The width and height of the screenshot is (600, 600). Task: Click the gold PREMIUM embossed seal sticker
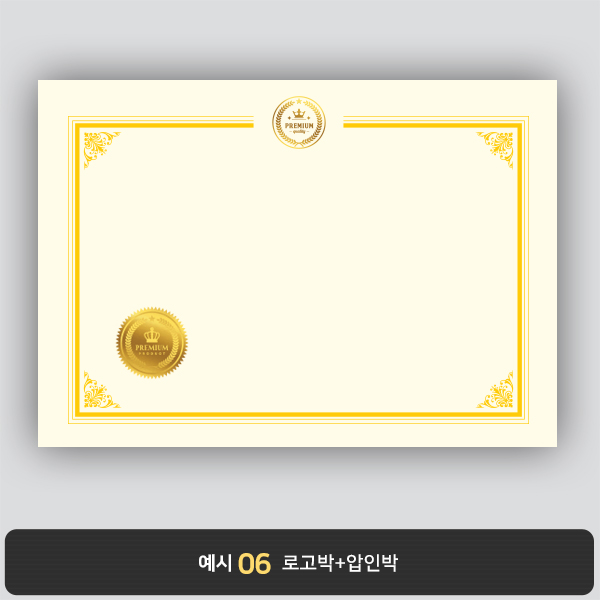(x=152, y=343)
